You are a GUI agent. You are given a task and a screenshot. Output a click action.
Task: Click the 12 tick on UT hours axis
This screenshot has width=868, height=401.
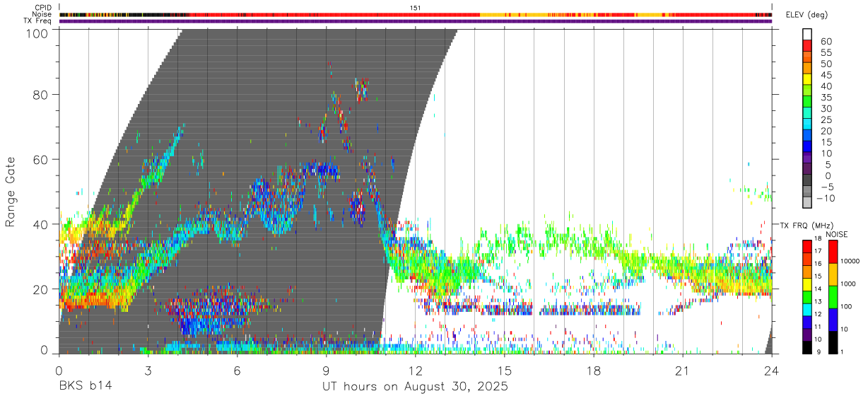(416, 371)
